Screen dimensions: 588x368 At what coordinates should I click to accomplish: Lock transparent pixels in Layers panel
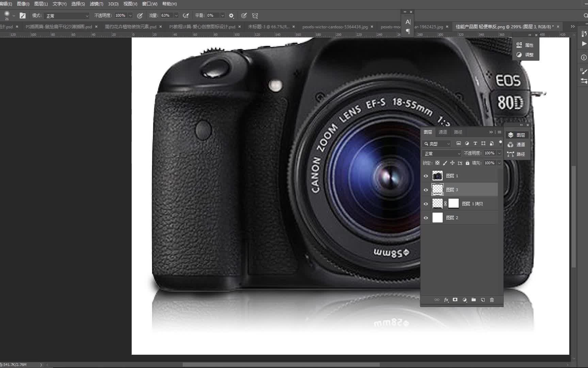coord(437,163)
